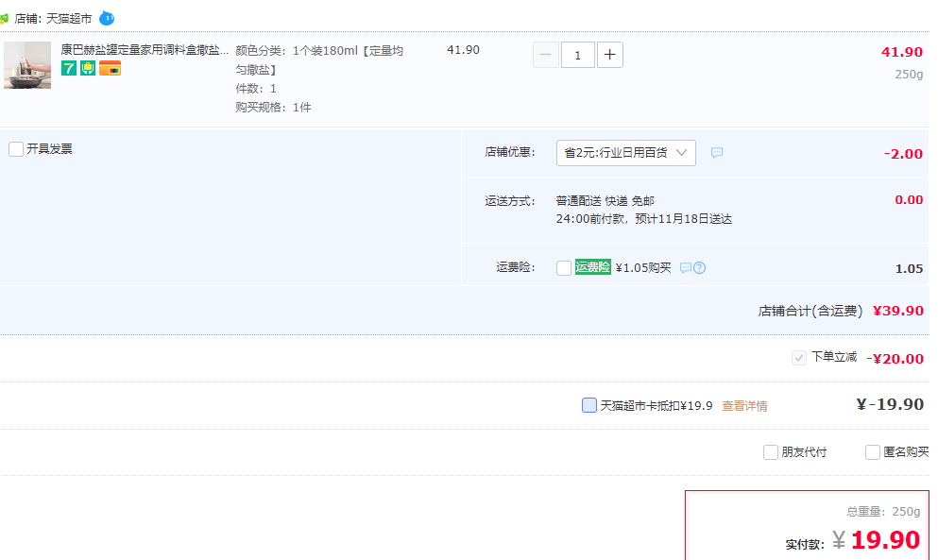Click the green shield guarantee badge

pyautogui.click(x=88, y=68)
